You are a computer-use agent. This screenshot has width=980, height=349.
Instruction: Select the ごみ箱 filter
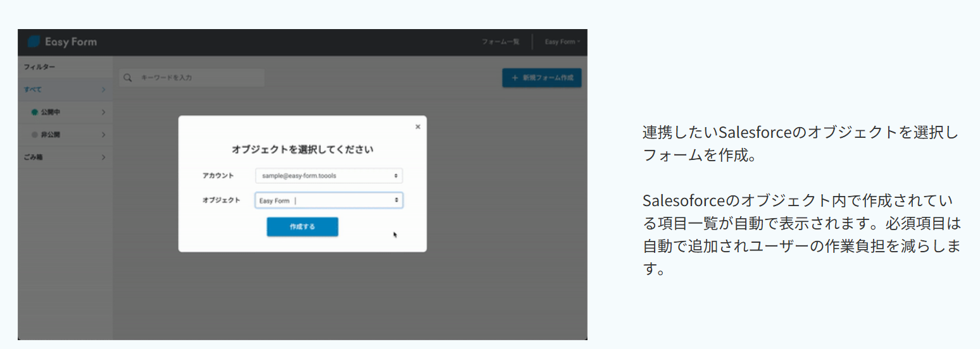(65, 157)
